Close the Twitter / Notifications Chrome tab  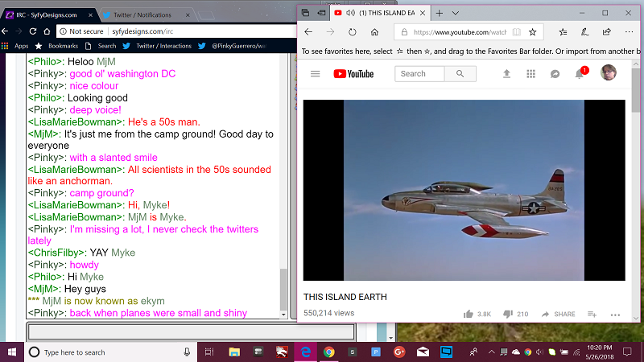pyautogui.click(x=188, y=15)
